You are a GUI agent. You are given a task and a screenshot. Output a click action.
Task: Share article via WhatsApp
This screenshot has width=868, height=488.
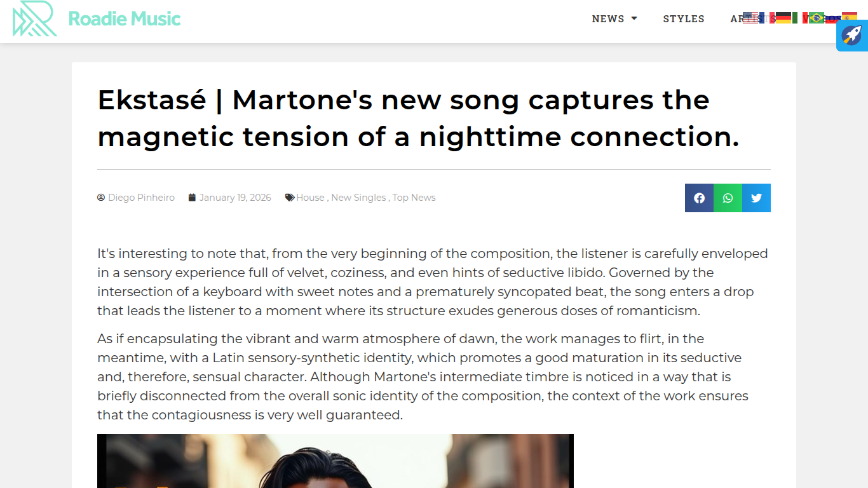728,198
